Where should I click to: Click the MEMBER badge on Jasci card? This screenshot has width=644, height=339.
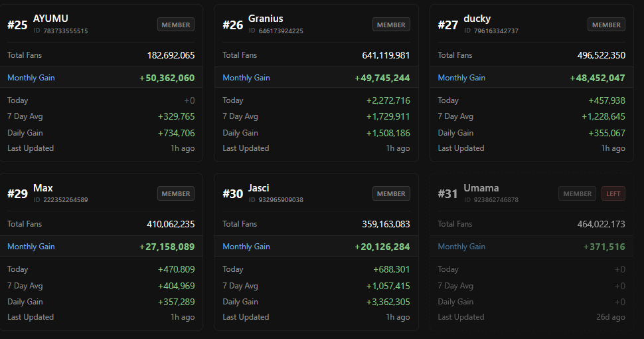coord(391,193)
